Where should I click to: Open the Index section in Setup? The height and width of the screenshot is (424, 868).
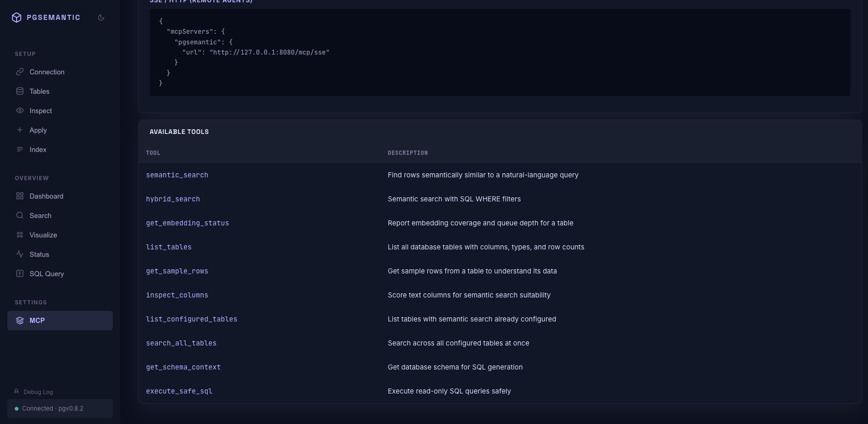click(38, 149)
